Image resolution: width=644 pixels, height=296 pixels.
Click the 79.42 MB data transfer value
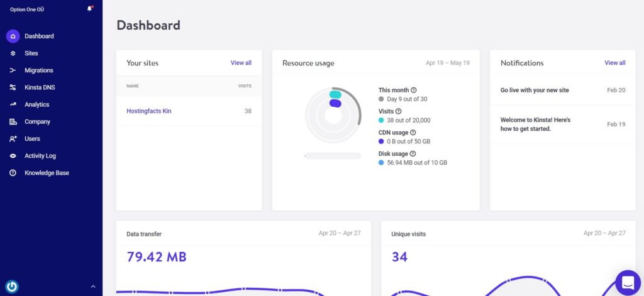[x=157, y=257]
